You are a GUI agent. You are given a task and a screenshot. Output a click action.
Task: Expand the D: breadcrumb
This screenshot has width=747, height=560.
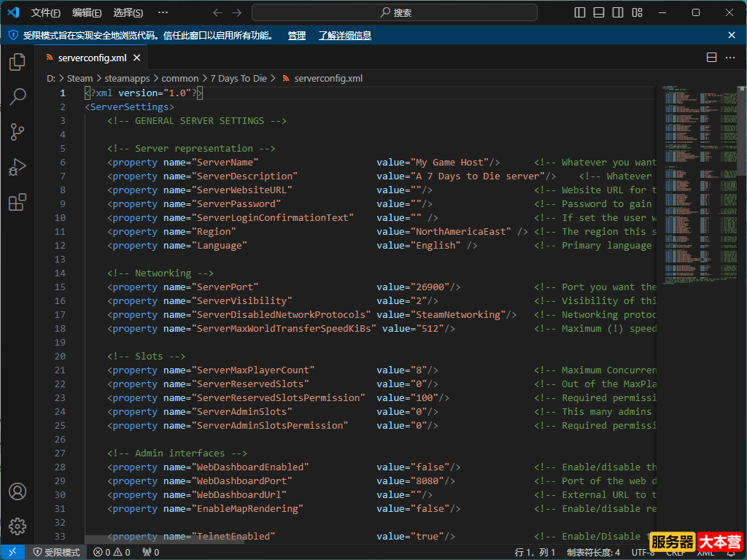coord(51,79)
